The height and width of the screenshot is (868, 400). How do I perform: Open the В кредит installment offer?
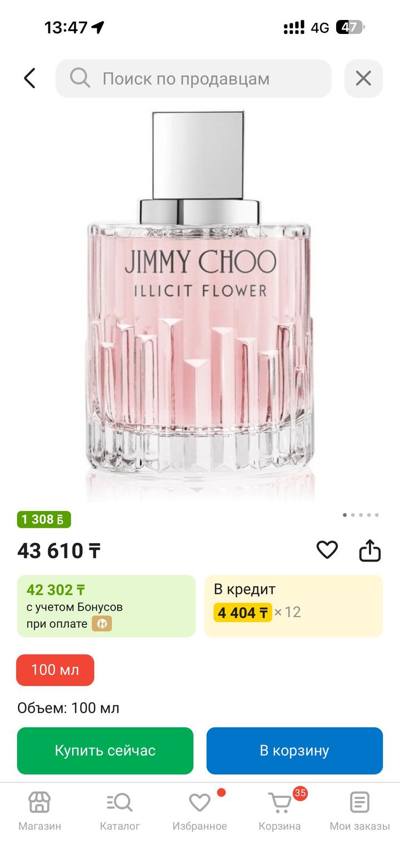[x=293, y=606]
